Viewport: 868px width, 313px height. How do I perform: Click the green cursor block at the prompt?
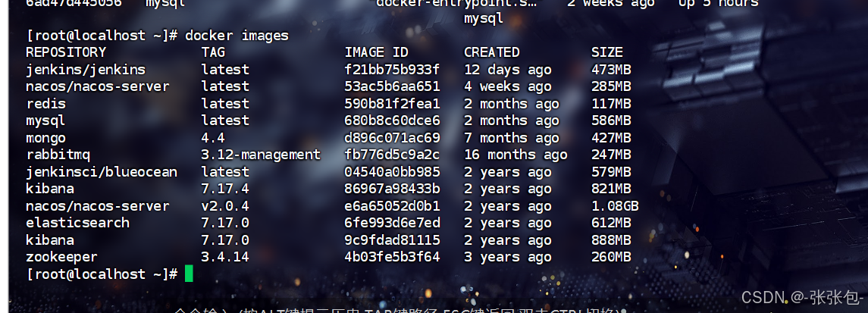click(189, 274)
